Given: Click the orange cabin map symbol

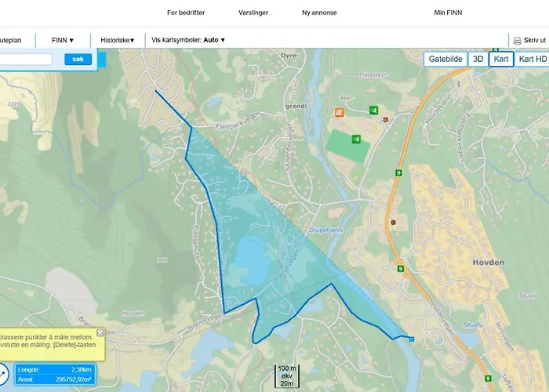Looking at the screenshot, I should (x=339, y=112).
